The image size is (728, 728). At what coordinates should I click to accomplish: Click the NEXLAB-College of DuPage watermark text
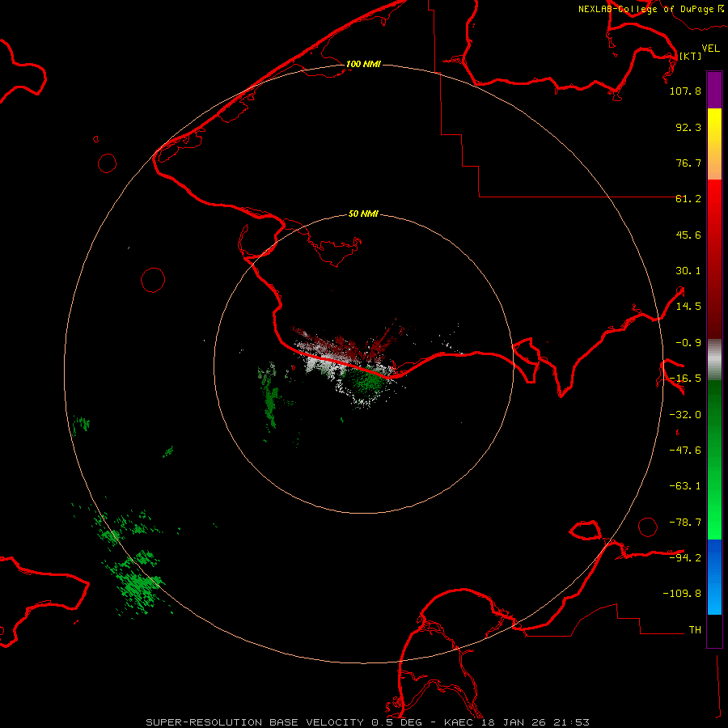(x=650, y=9)
